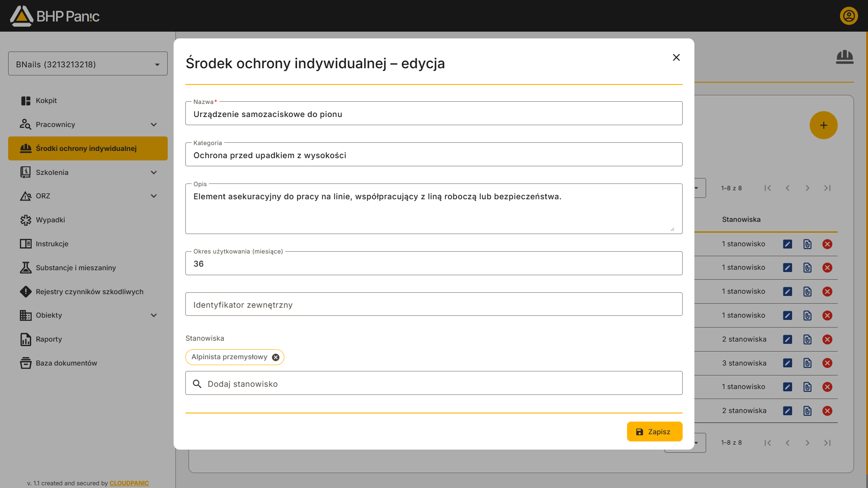Delete the first 1 stanowisko row
Screen dimensions: 868x488
pyautogui.click(x=827, y=244)
